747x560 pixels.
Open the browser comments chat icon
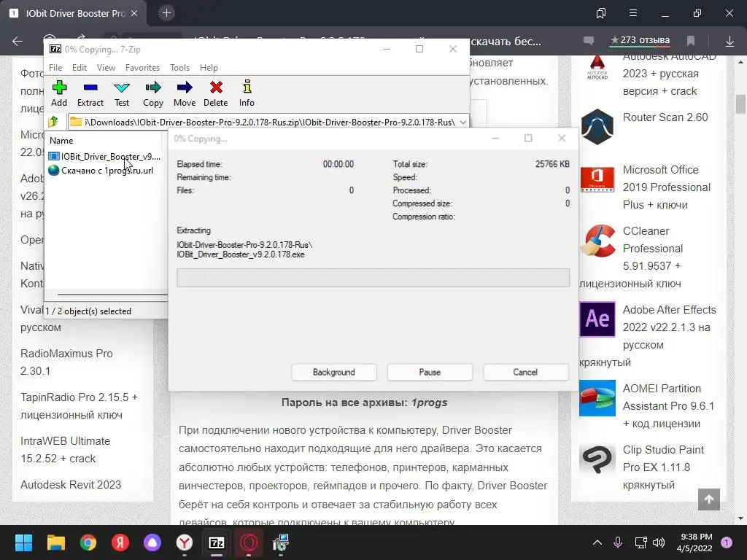(x=589, y=41)
